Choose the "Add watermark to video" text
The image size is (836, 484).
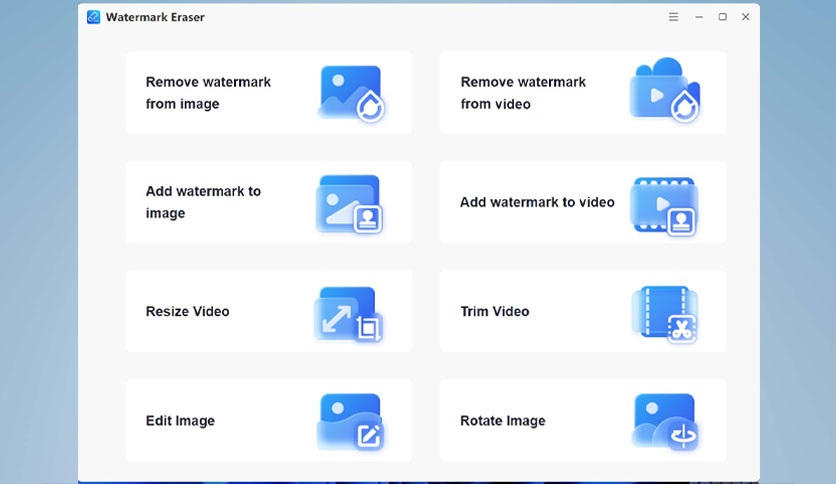point(537,202)
